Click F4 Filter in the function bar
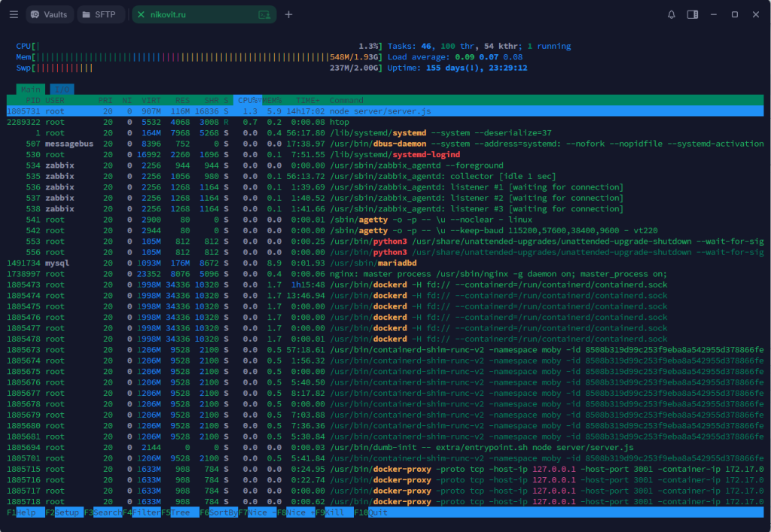 141,512
